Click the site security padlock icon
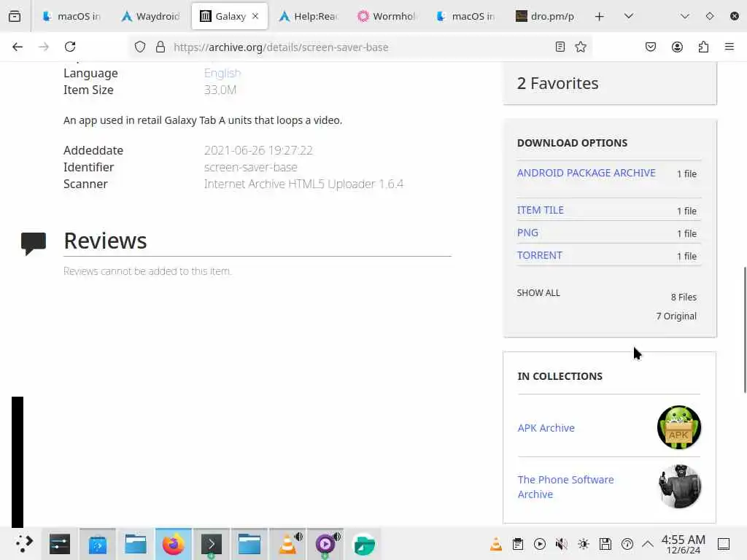The height and width of the screenshot is (560, 747). coord(160,47)
